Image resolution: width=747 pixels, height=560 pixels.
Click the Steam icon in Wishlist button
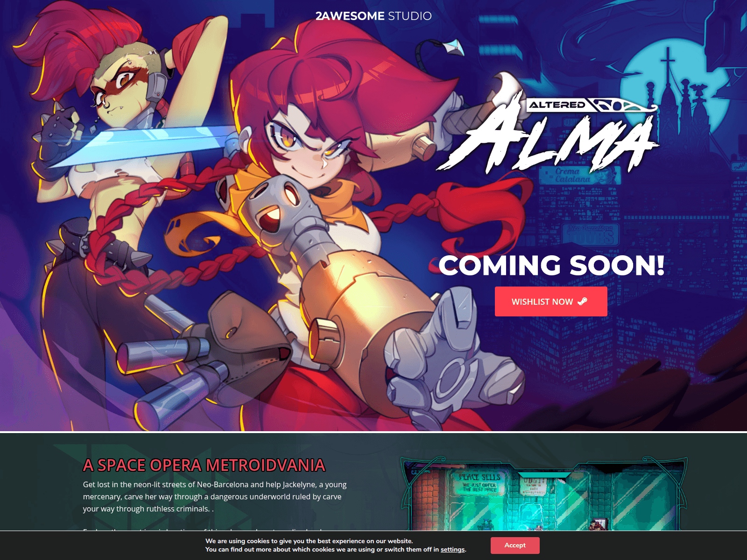pyautogui.click(x=582, y=301)
